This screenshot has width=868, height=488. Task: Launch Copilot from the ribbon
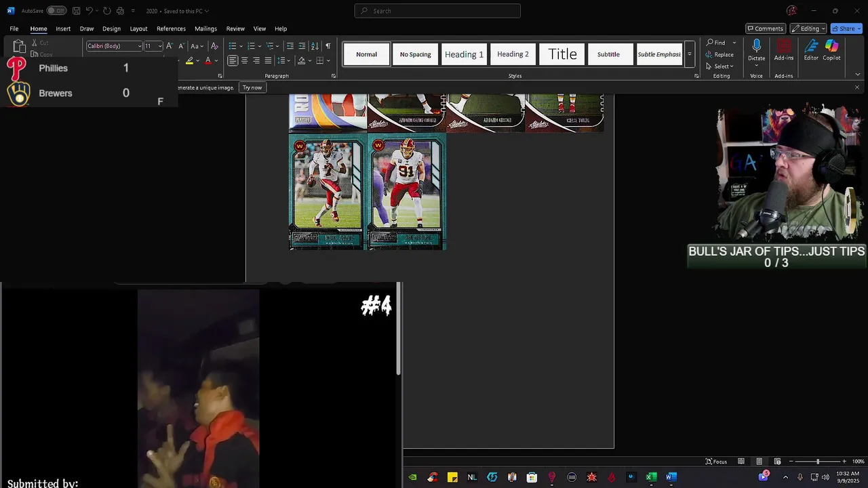pyautogui.click(x=832, y=46)
